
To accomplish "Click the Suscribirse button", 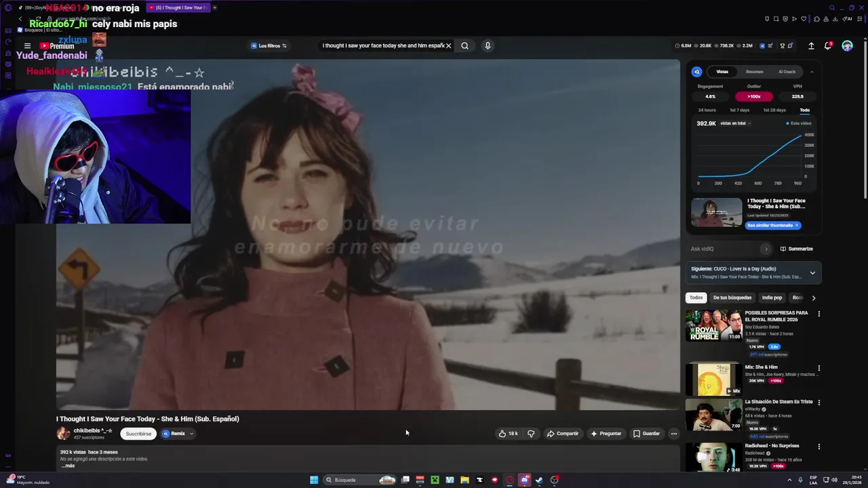I will pyautogui.click(x=138, y=434).
